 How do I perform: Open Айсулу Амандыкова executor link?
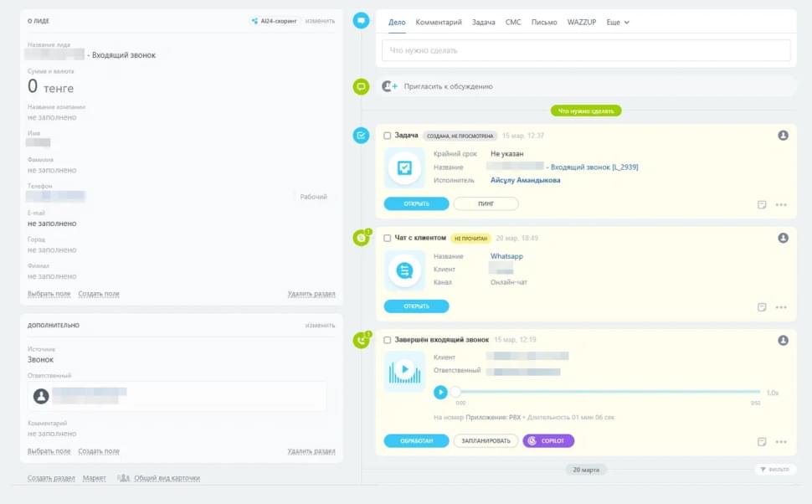525,180
